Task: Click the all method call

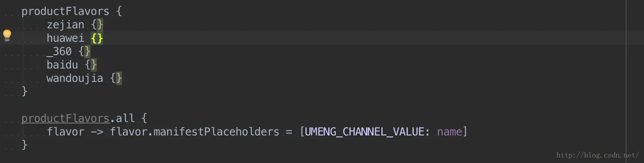Action: point(125,118)
